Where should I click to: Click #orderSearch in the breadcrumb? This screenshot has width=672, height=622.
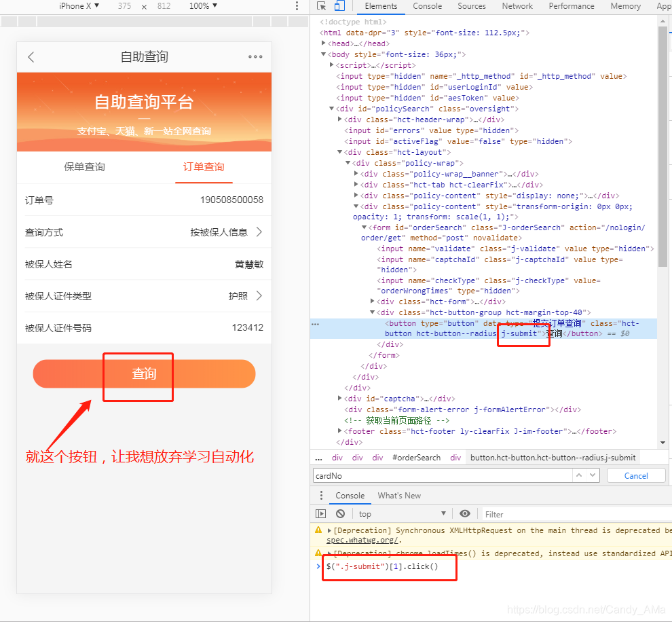[416, 458]
